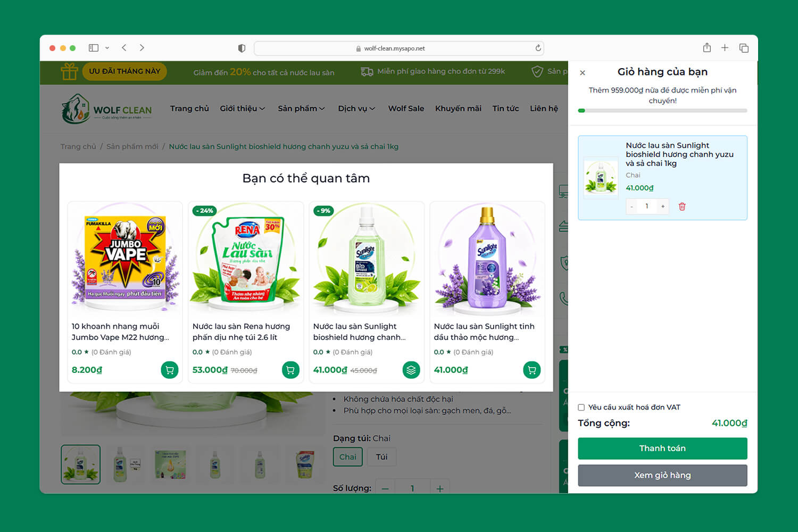Close the cart panel with the X icon

click(x=583, y=73)
